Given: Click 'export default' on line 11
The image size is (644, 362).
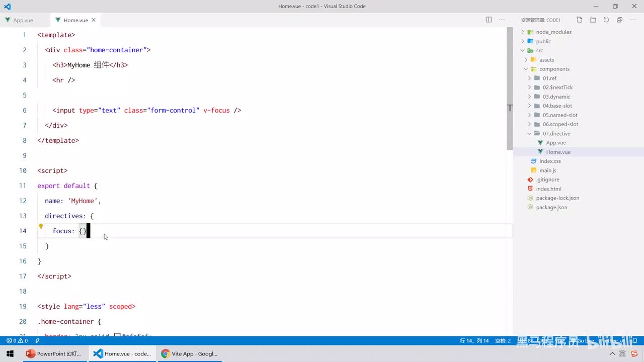Looking at the screenshot, I should (63, 186).
